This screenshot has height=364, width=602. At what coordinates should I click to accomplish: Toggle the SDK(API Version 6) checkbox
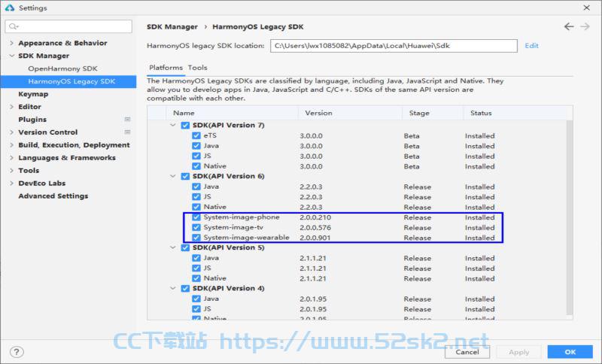(185, 177)
